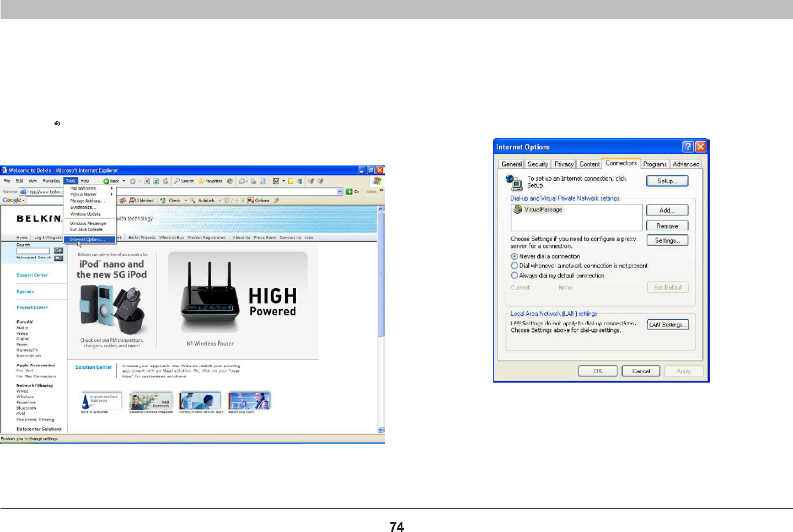Viewport: 793px width, 532px height.
Task: Click OK in Internet Options
Action: [598, 371]
